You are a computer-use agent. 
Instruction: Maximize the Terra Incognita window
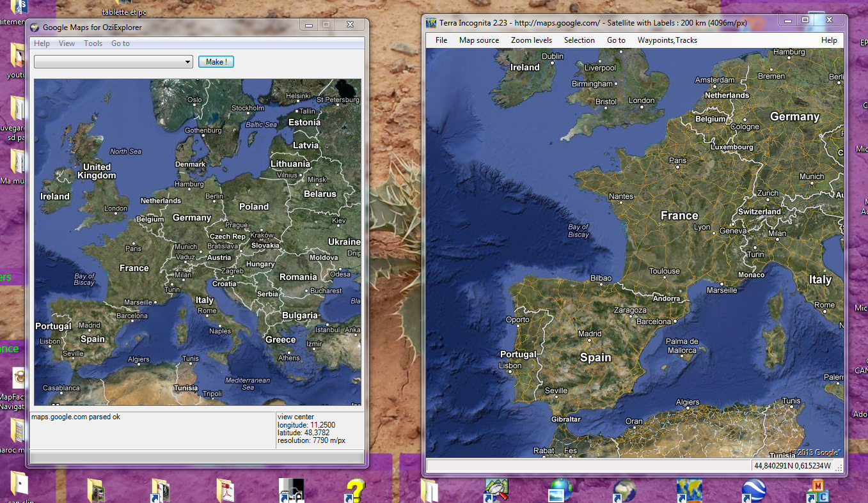[x=805, y=20]
